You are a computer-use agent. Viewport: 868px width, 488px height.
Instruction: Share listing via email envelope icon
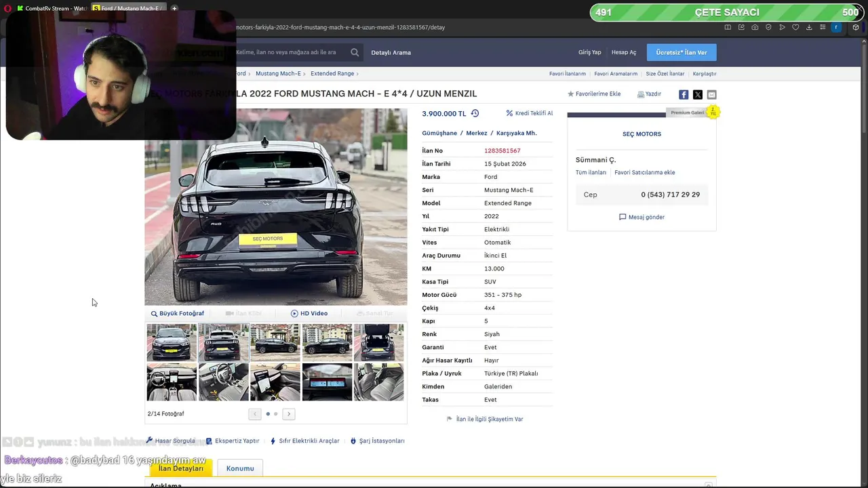[x=711, y=94]
